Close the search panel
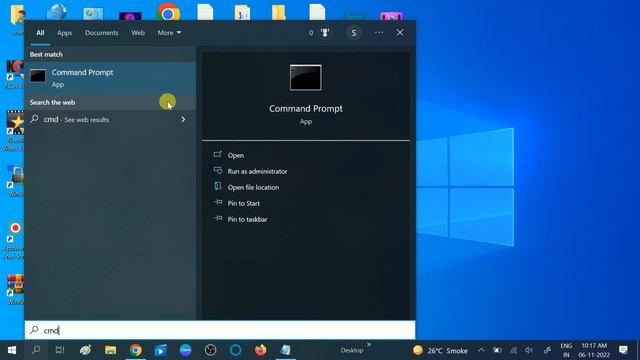 [400, 33]
